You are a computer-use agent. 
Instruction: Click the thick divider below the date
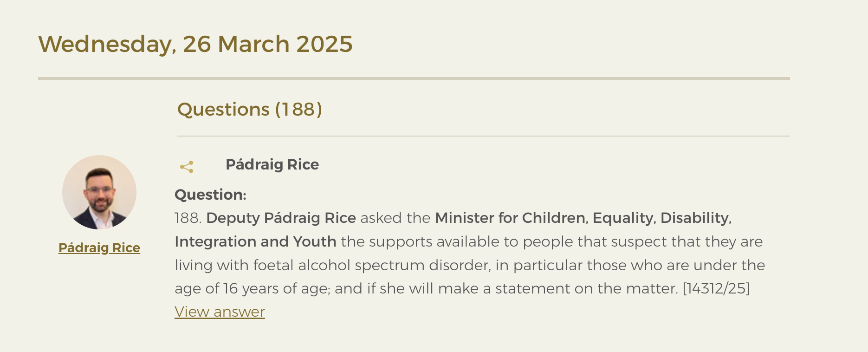pyautogui.click(x=414, y=78)
